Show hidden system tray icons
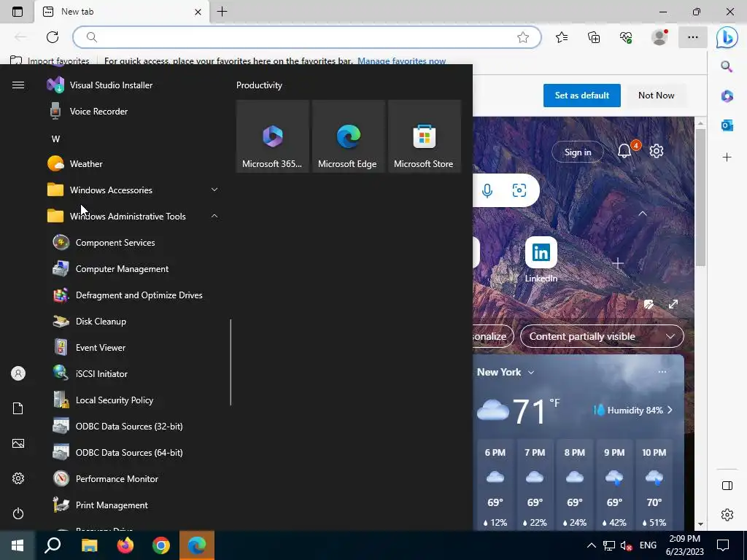747x560 pixels. point(591,545)
